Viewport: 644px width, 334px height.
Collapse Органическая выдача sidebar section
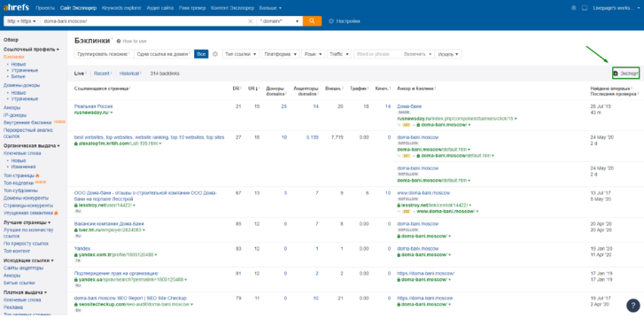32,146
